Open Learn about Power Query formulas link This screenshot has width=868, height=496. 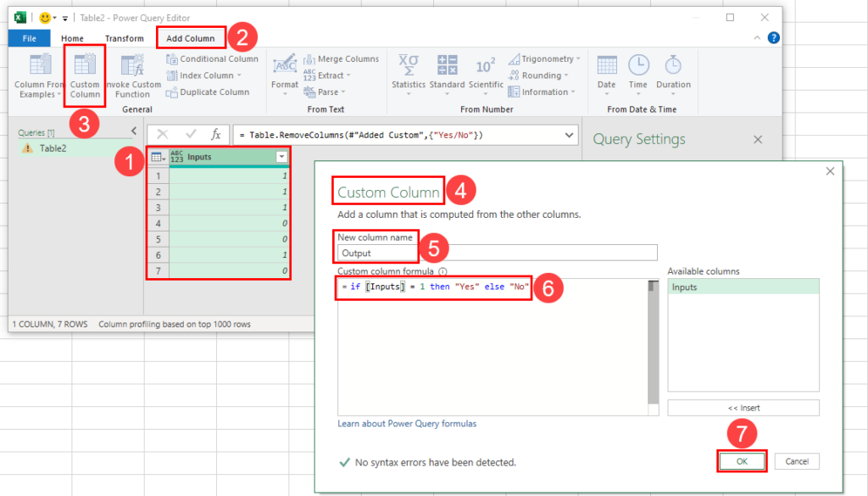click(x=407, y=423)
